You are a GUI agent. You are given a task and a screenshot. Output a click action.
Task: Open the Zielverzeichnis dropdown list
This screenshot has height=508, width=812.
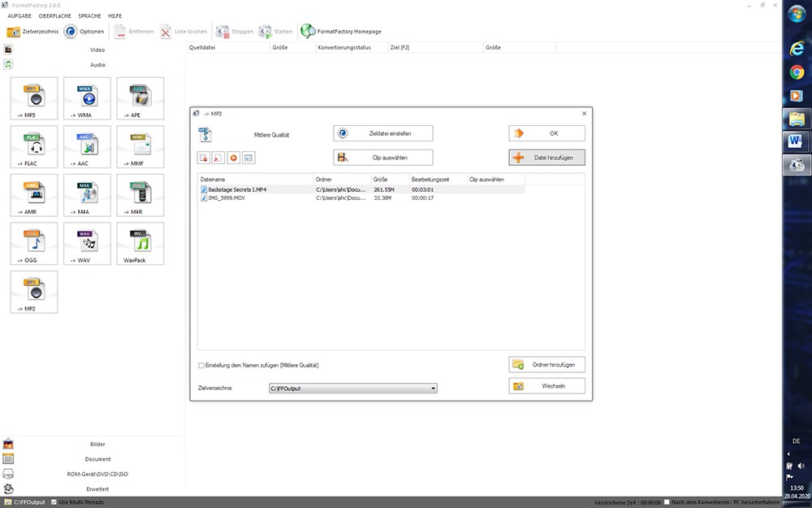pos(433,389)
